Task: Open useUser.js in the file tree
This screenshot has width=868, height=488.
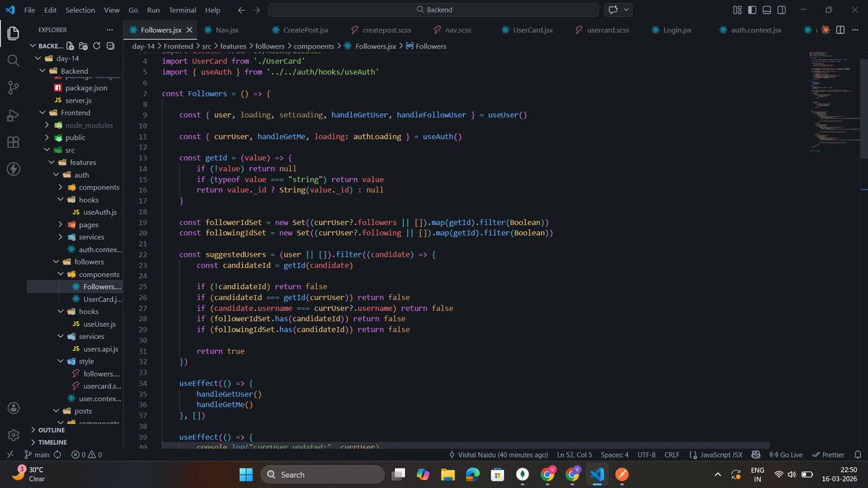Action: [x=100, y=324]
